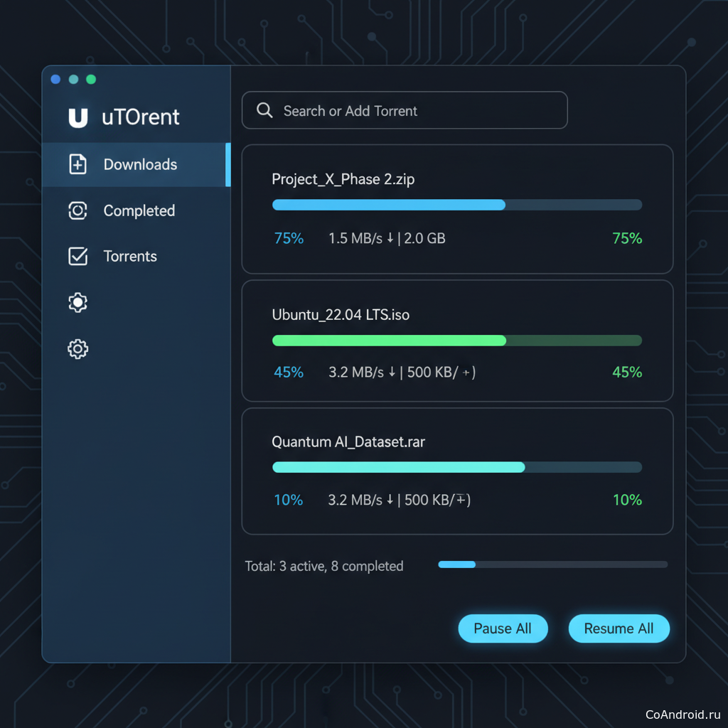
Task: Click the Completed sidebar icon
Action: click(x=77, y=210)
